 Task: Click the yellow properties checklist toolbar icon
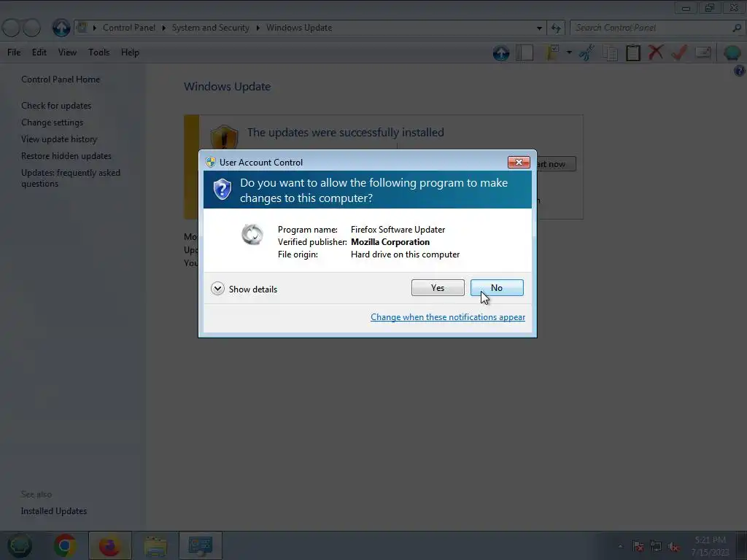coord(552,52)
